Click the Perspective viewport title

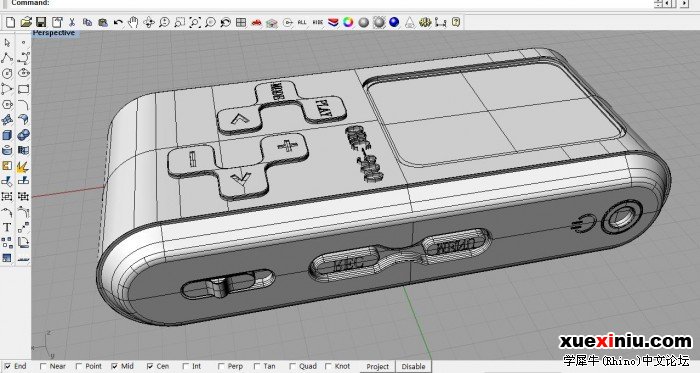click(x=54, y=33)
